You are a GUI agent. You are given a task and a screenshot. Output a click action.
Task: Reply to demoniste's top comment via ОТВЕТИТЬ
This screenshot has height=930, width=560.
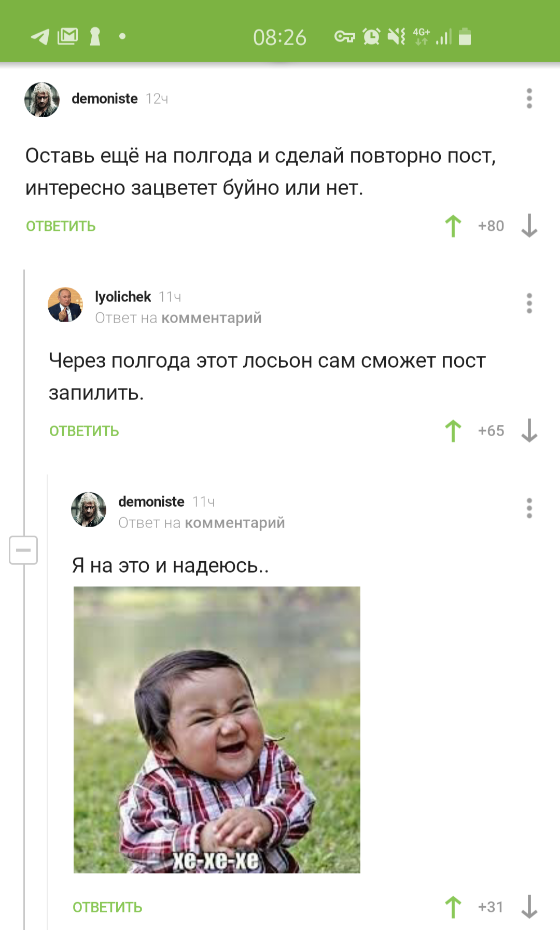(61, 226)
